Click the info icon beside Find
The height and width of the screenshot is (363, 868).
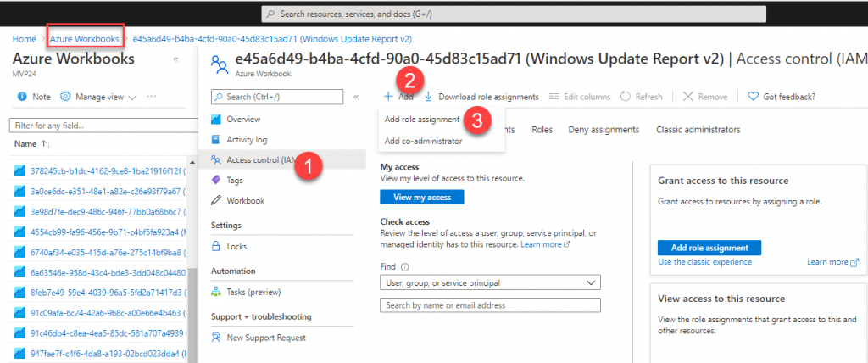coord(404,266)
